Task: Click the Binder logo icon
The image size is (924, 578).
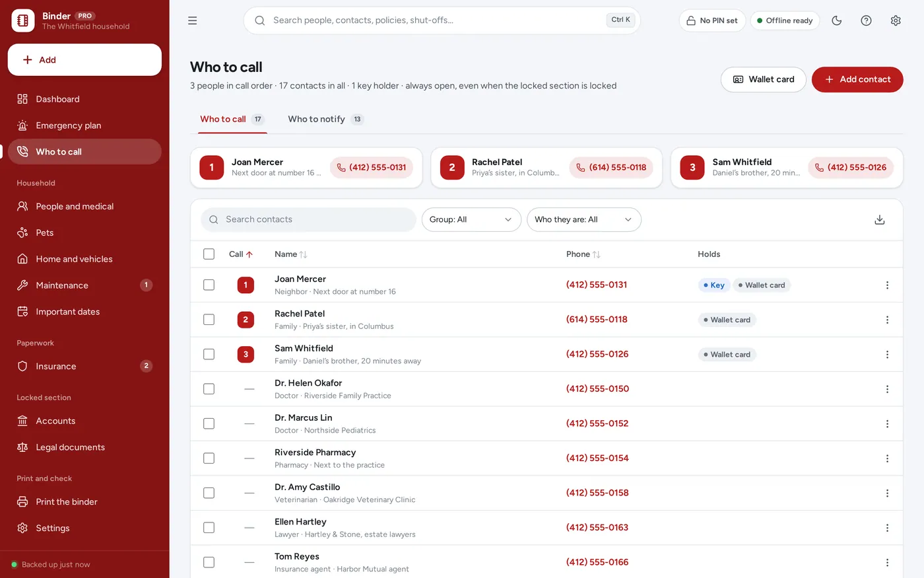Action: pos(23,20)
